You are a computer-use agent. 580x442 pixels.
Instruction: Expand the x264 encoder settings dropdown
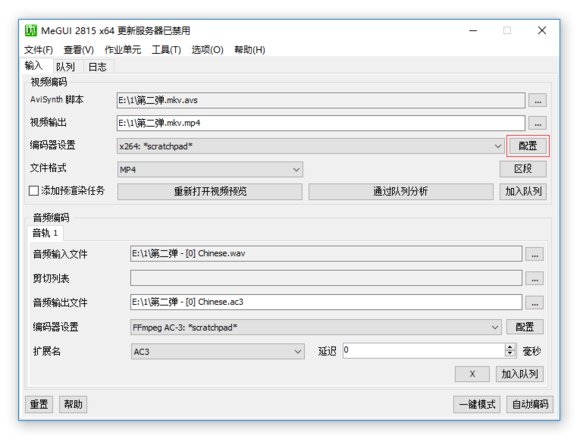click(498, 146)
